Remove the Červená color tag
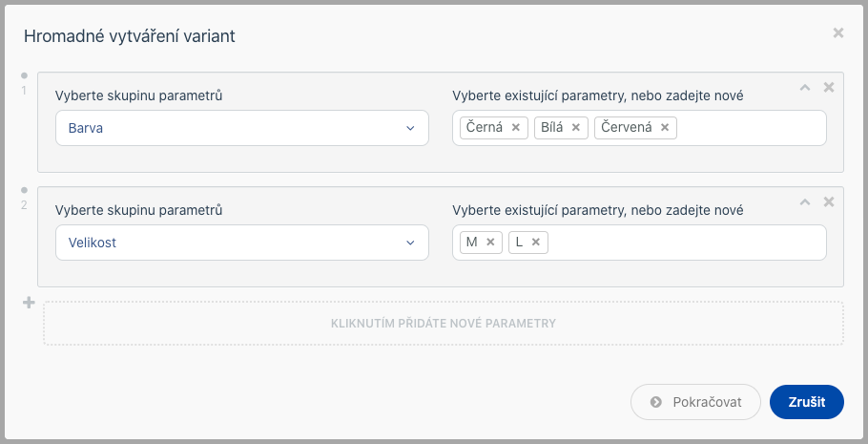The width and height of the screenshot is (868, 444). [664, 128]
